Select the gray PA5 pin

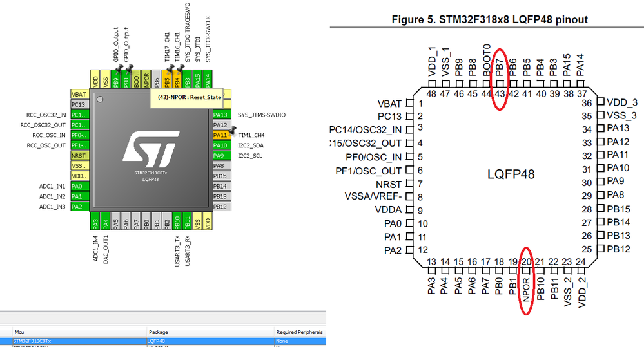tap(116, 221)
